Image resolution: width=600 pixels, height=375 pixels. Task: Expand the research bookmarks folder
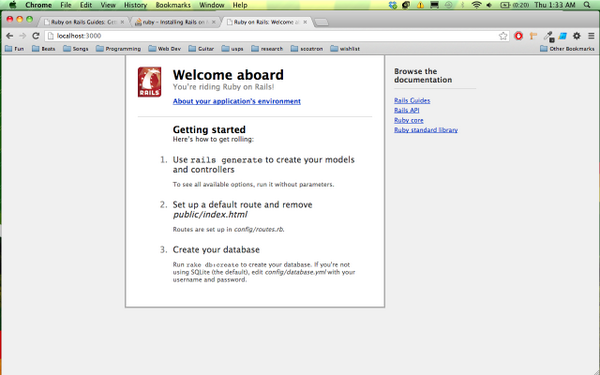click(267, 49)
